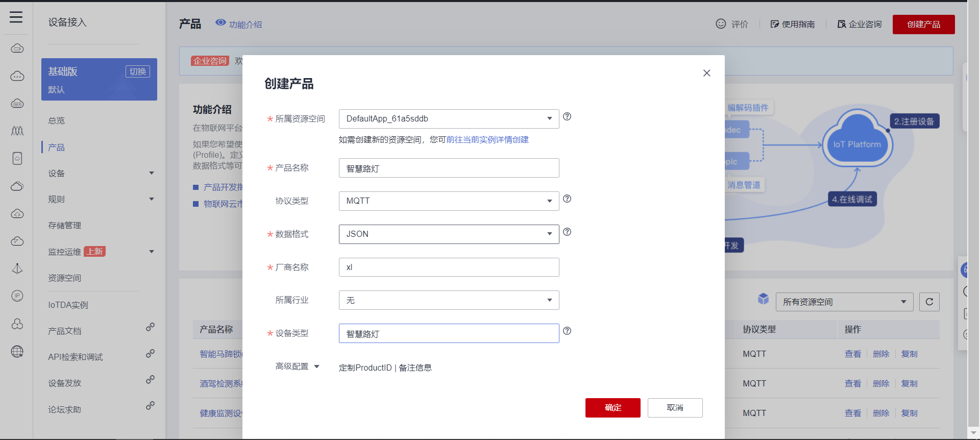
Task: Open the JSON data format dropdown
Action: click(449, 234)
